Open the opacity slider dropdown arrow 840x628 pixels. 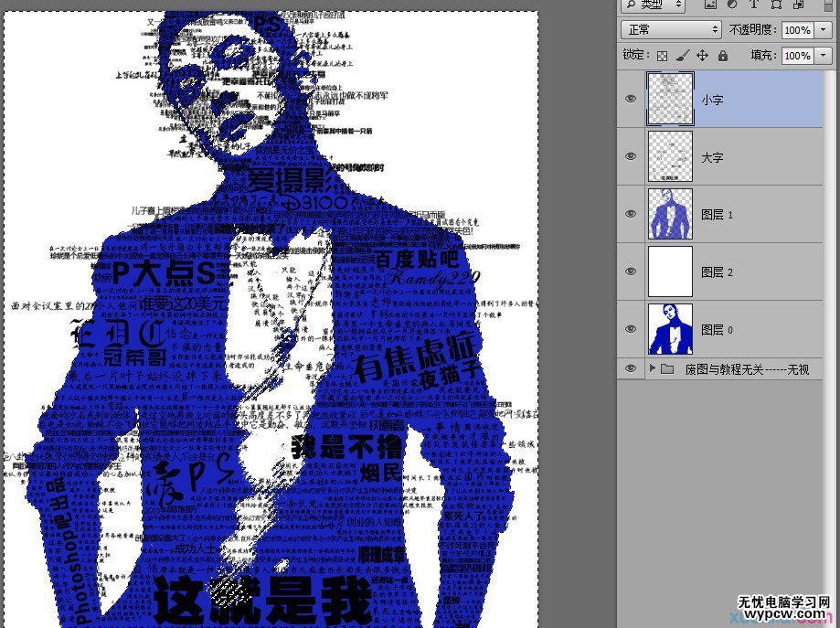click(x=824, y=30)
